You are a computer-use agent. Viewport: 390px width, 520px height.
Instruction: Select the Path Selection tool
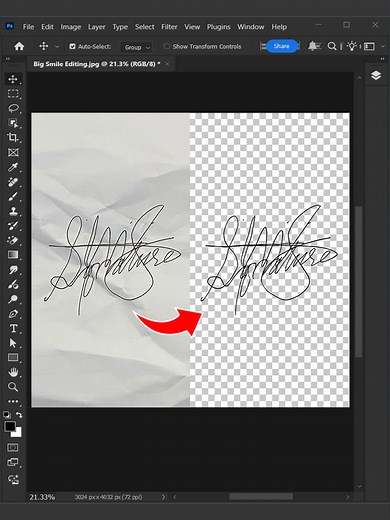coord(13,343)
